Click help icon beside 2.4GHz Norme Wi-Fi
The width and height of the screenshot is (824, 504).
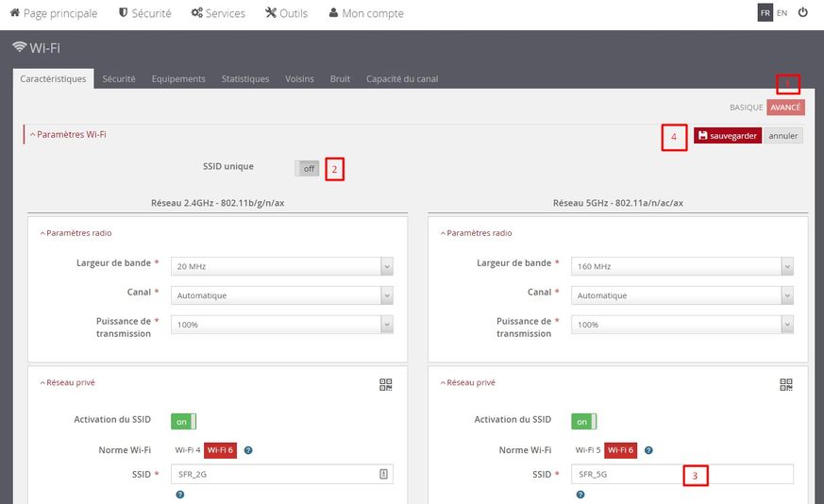248,450
